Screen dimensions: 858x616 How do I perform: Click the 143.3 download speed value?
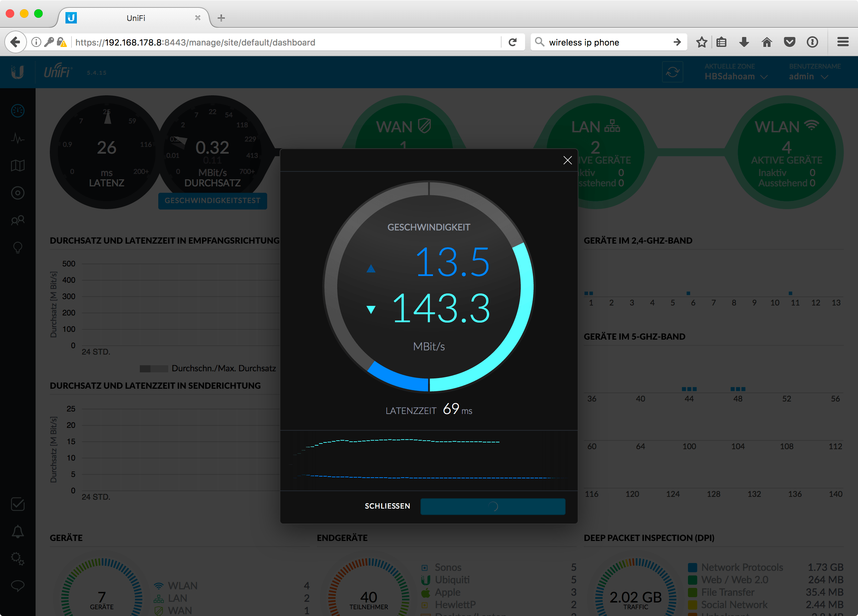pos(441,309)
